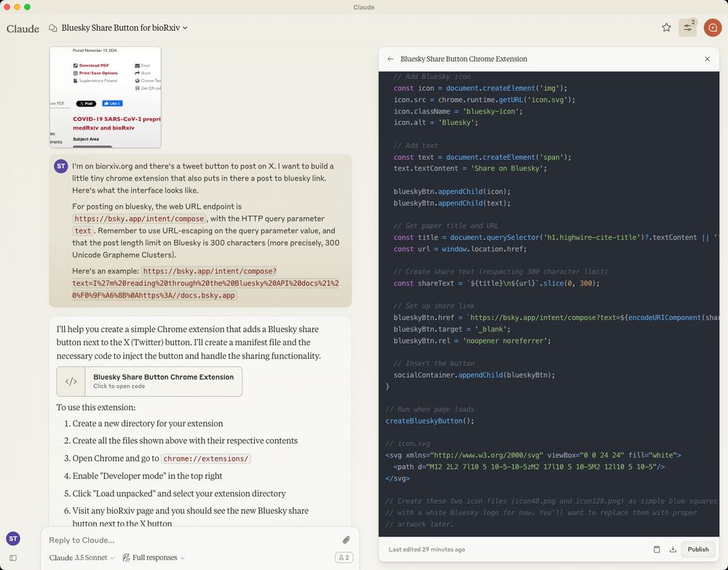The width and height of the screenshot is (728, 570).
Task: Click the 'const url = window.location.href' line
Action: point(460,249)
